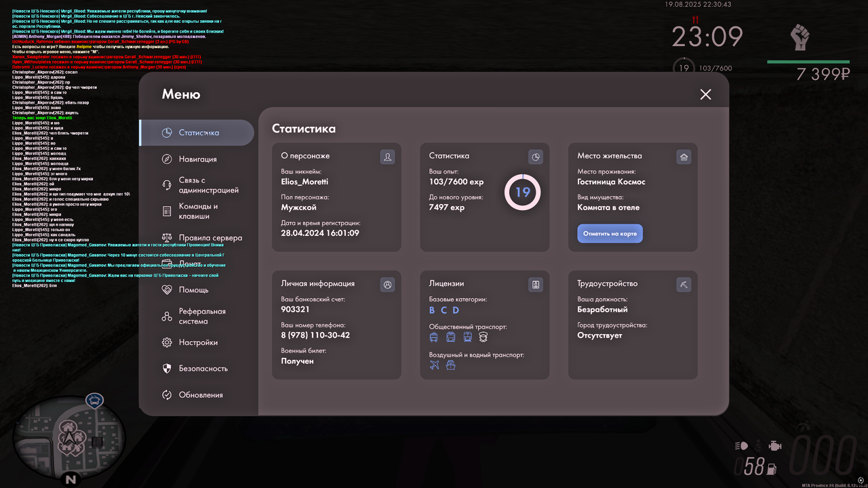Click the experience value 103/7600 exp
Viewport: 868px width, 488px height.
(x=456, y=182)
